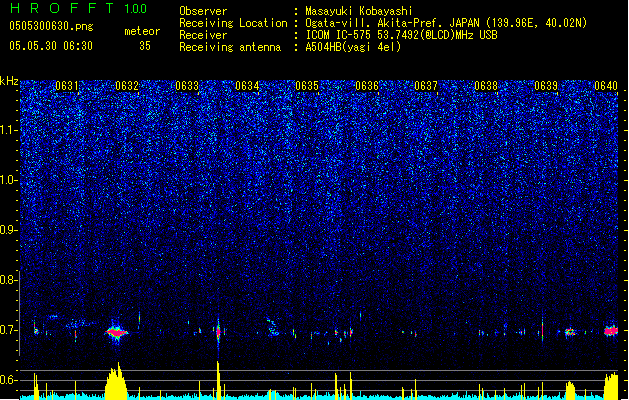
Task: Click the large yellow power peak under 0632
Action: tap(116, 381)
